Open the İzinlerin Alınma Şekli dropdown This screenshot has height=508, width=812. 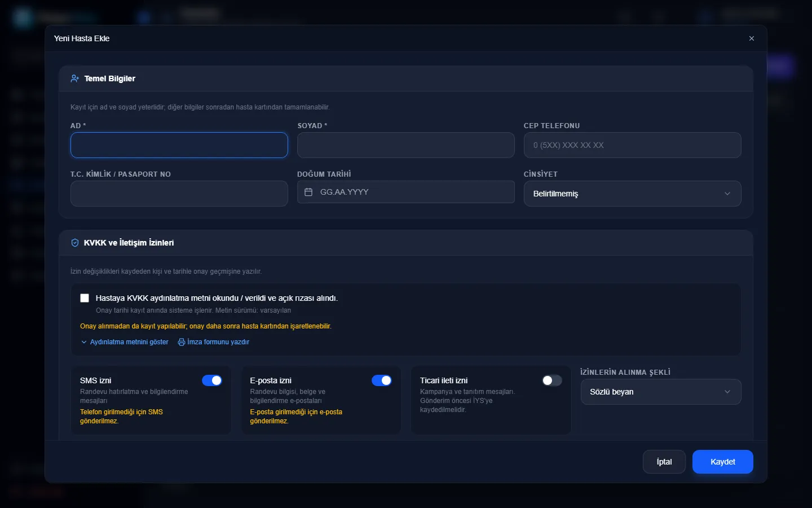661,392
